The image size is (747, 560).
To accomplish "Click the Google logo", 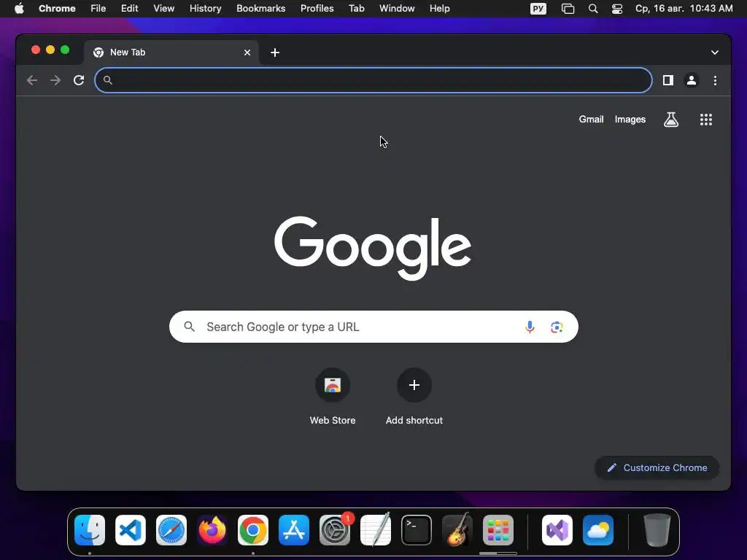I will point(373,248).
